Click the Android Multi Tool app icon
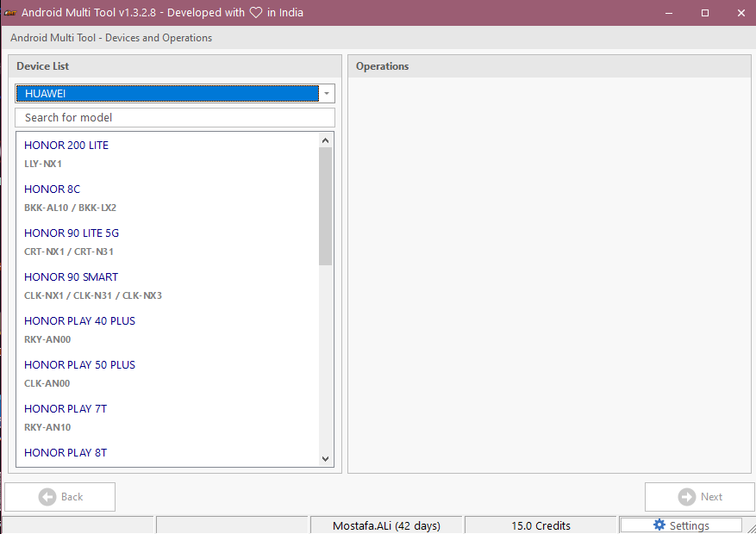The width and height of the screenshot is (756, 534). tap(10, 13)
